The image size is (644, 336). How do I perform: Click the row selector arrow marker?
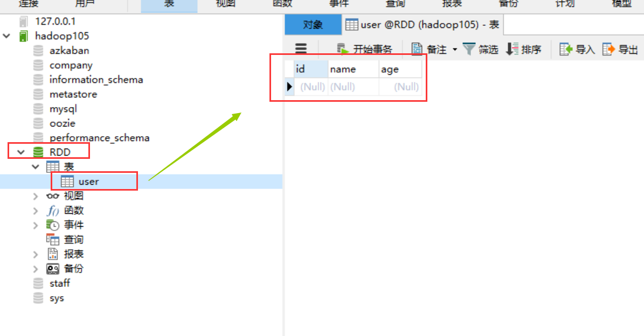point(289,87)
